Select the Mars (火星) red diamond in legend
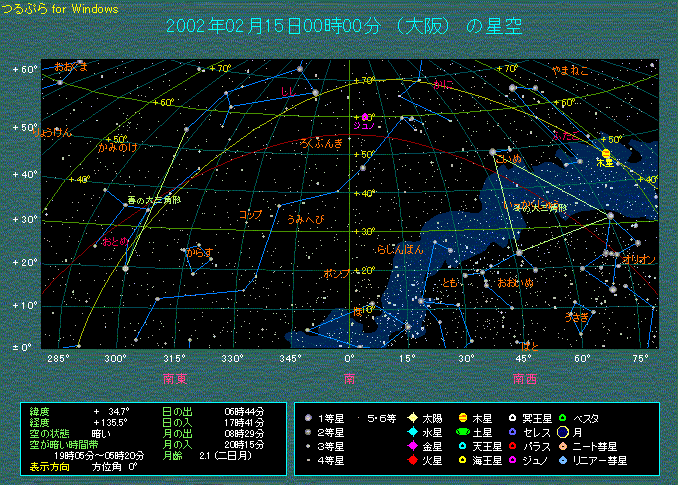678x485 pixels. click(x=412, y=460)
